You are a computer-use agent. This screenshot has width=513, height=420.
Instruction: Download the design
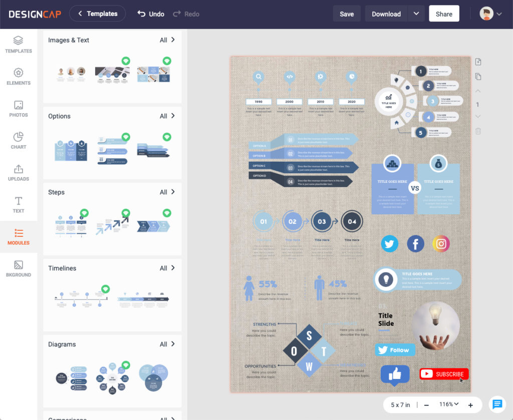(386, 14)
